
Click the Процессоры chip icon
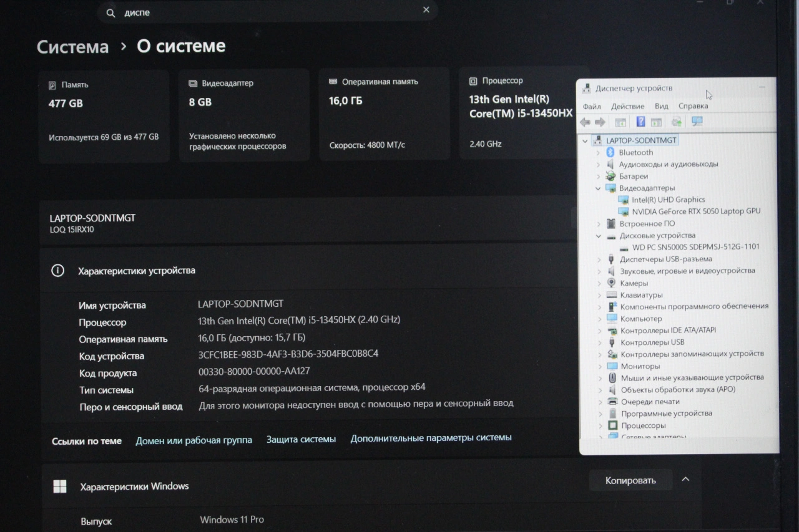coord(613,425)
